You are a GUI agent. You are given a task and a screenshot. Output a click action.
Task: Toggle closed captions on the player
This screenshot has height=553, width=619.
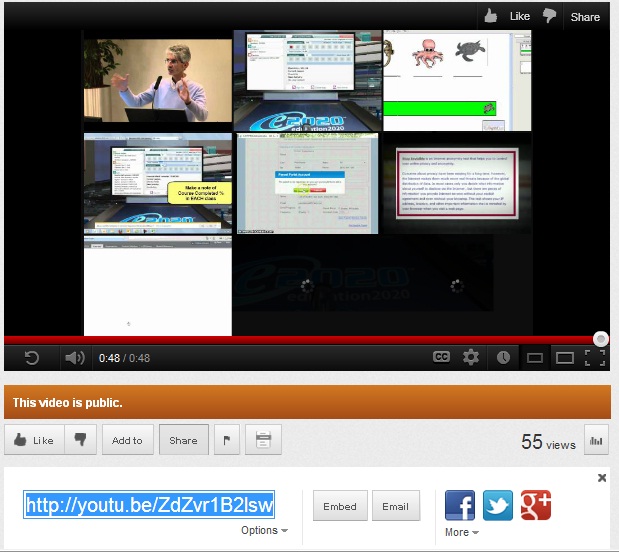click(441, 357)
